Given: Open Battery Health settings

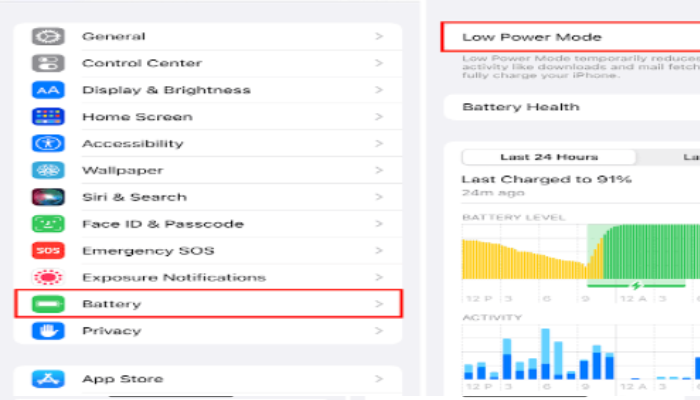Looking at the screenshot, I should click(572, 107).
